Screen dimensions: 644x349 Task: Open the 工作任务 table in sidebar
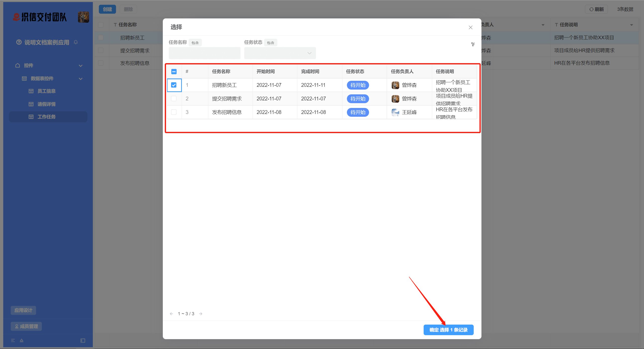click(x=48, y=117)
